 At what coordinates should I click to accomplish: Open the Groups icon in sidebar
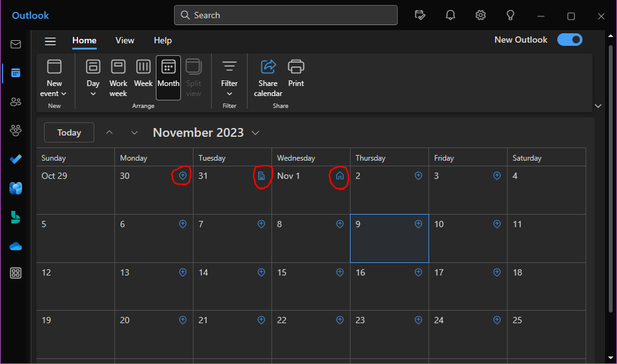point(16,131)
